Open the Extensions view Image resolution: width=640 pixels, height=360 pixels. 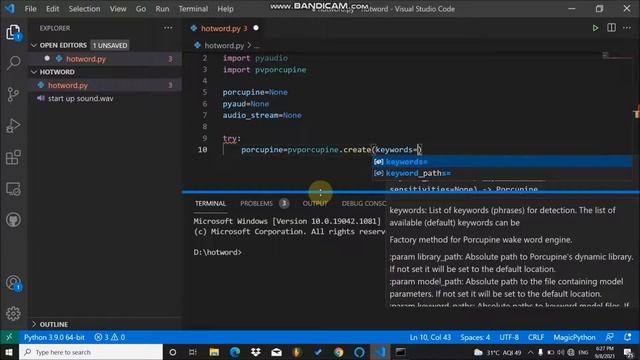(x=13, y=157)
